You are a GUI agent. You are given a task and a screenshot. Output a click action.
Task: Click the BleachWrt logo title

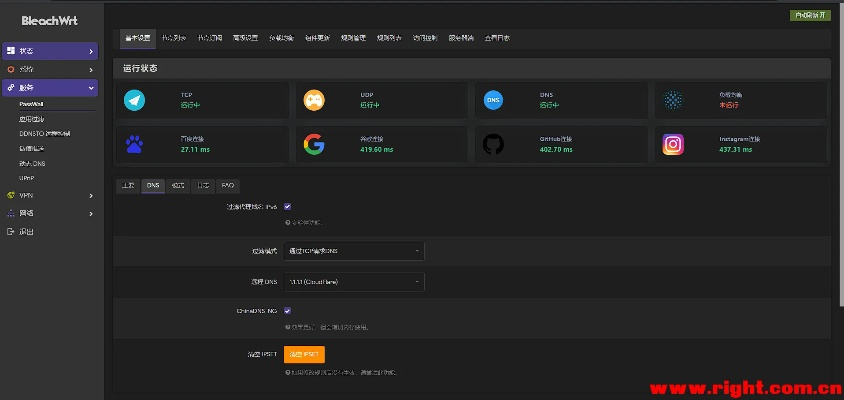click(49, 19)
